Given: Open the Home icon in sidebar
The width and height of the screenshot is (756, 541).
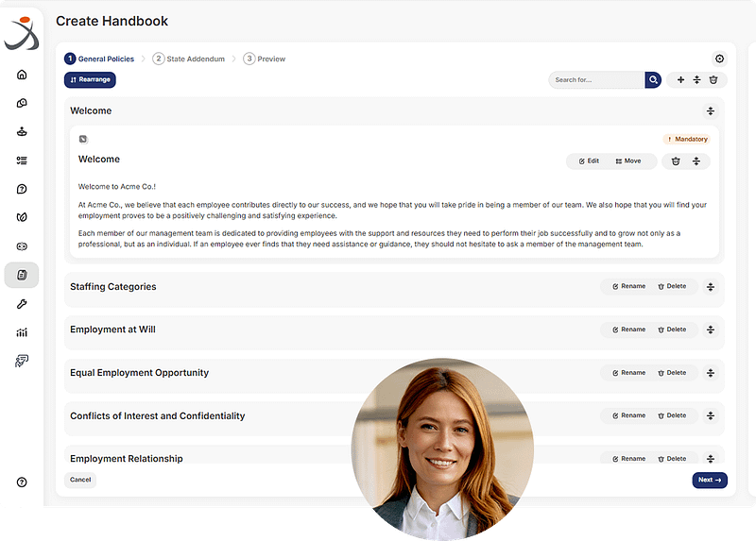Looking at the screenshot, I should coord(22,75).
